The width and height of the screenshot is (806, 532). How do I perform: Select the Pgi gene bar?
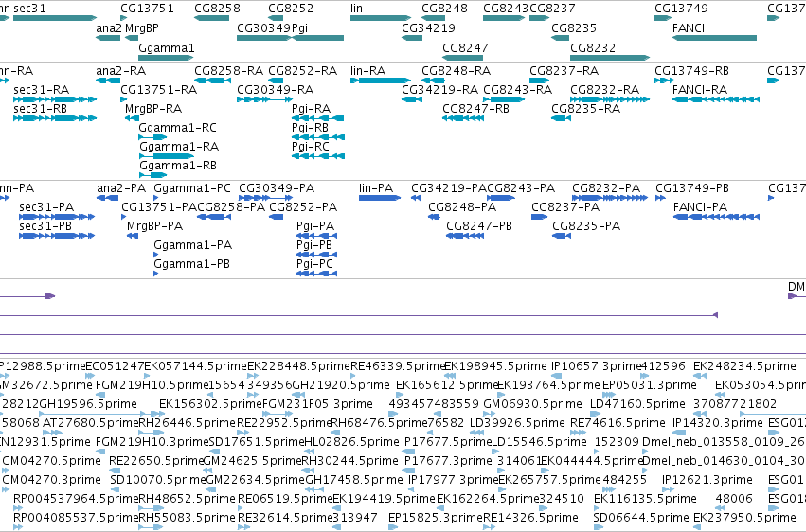317,38
